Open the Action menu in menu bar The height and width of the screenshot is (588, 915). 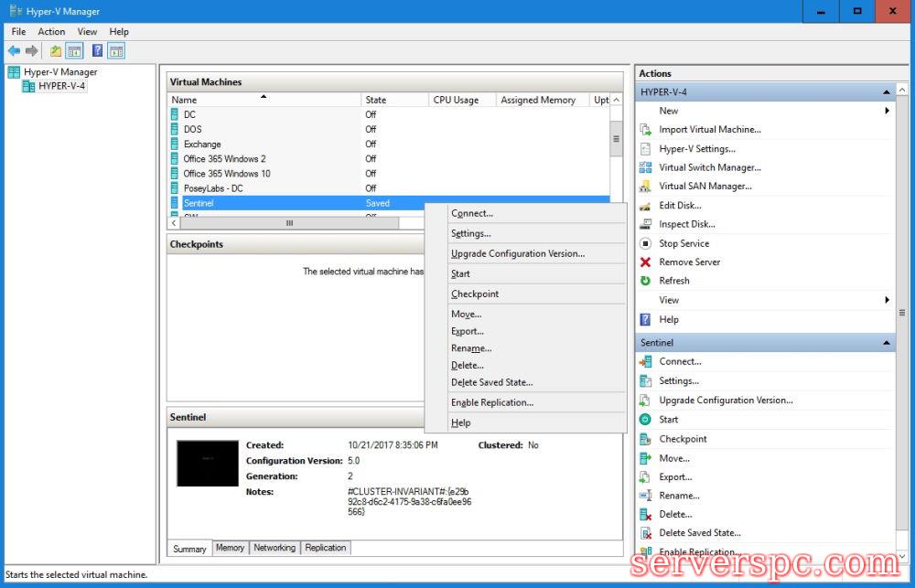(x=51, y=31)
